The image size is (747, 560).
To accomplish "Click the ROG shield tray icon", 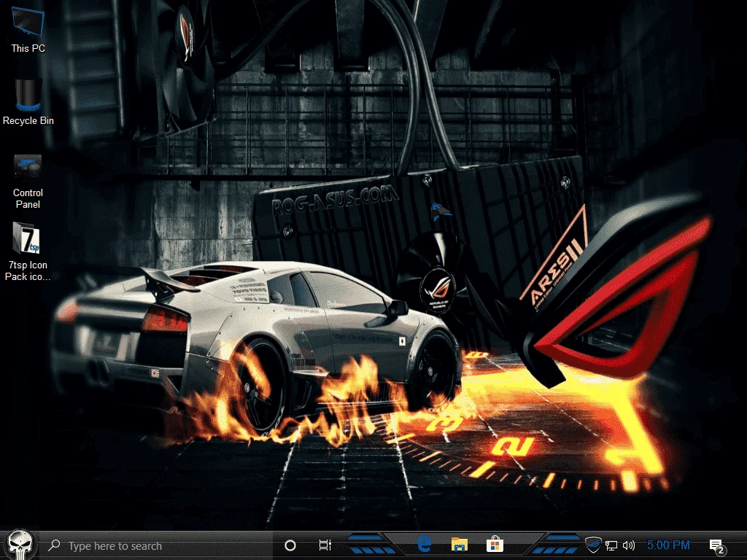I will coord(593,544).
